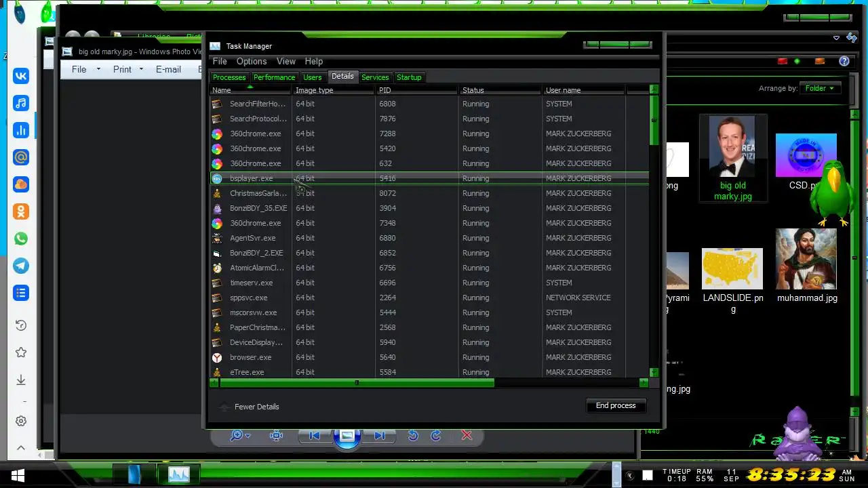
Task: Open the downloads arrow sidebar icon
Action: (21, 380)
